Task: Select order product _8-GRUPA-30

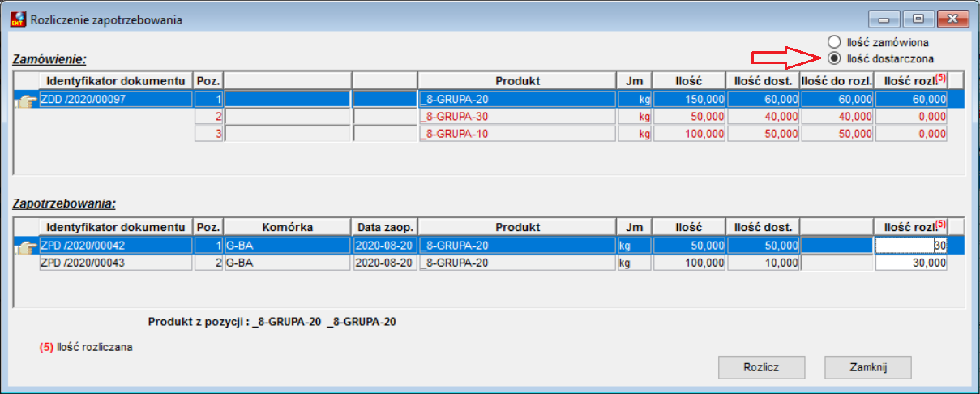Action: 516,117
